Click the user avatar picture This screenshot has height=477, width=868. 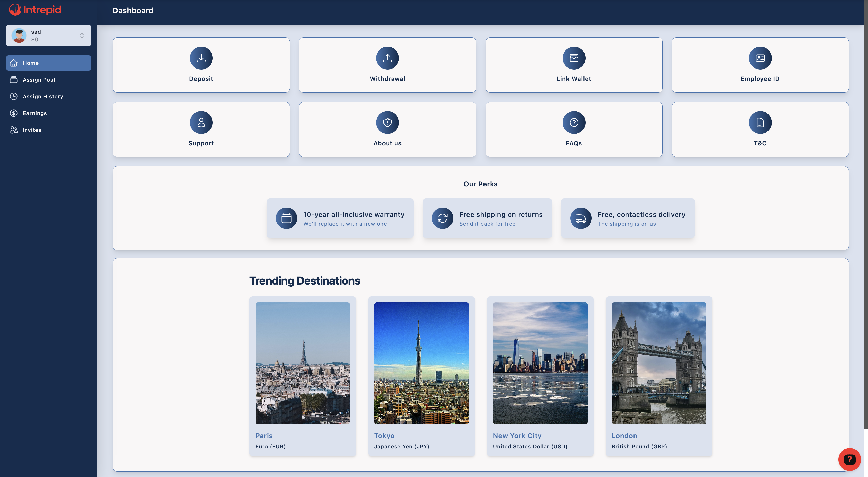[x=19, y=35]
